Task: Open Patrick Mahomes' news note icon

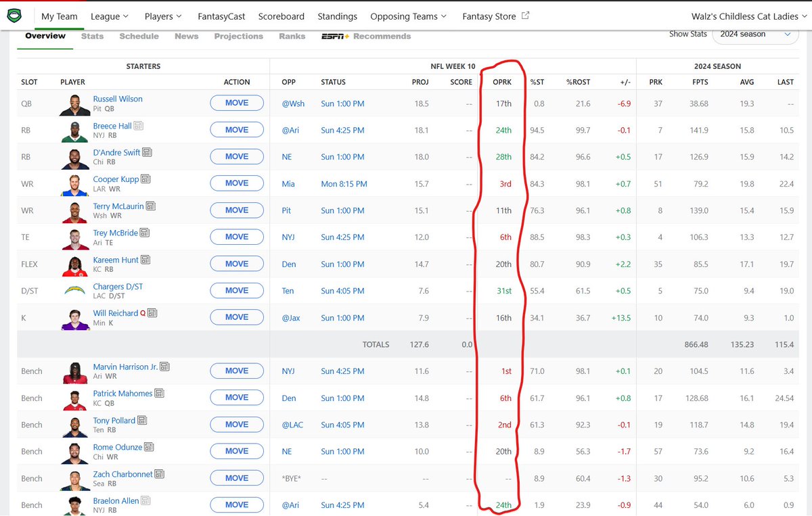Action: [159, 394]
